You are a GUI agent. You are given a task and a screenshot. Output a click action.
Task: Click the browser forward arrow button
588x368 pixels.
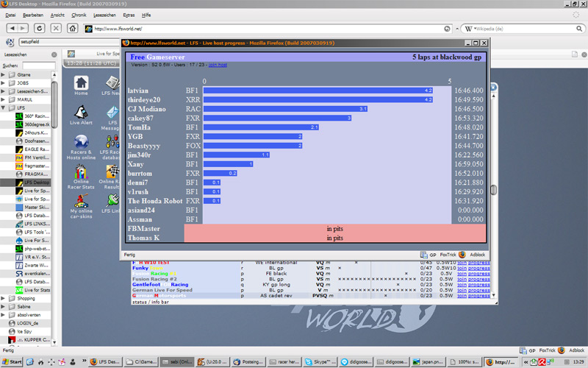(x=23, y=28)
